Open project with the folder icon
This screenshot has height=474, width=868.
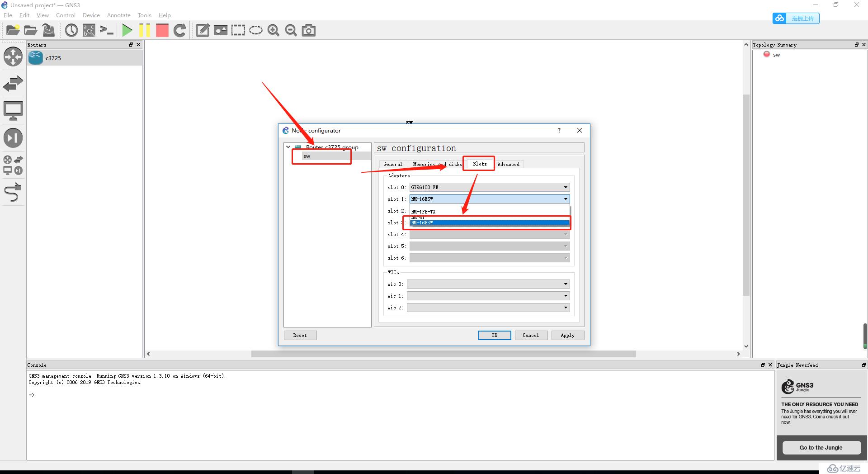click(30, 30)
